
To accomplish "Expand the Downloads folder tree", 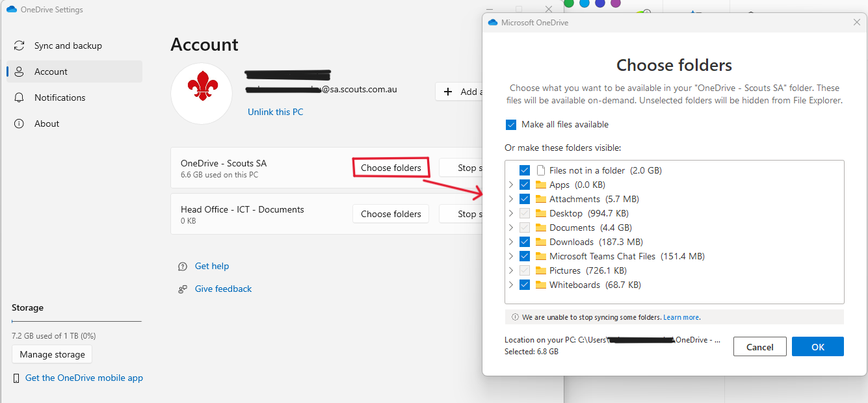I will (x=511, y=242).
